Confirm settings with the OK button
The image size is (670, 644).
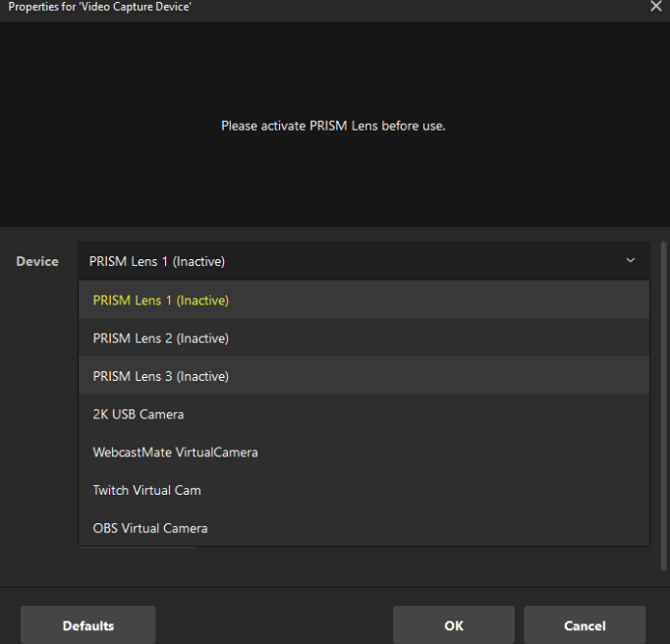tap(453, 625)
